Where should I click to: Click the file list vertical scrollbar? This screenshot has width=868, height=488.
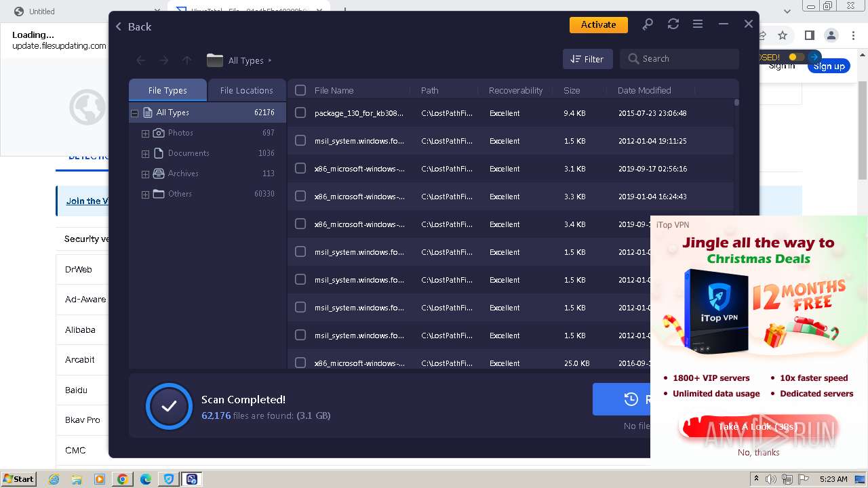[x=736, y=103]
